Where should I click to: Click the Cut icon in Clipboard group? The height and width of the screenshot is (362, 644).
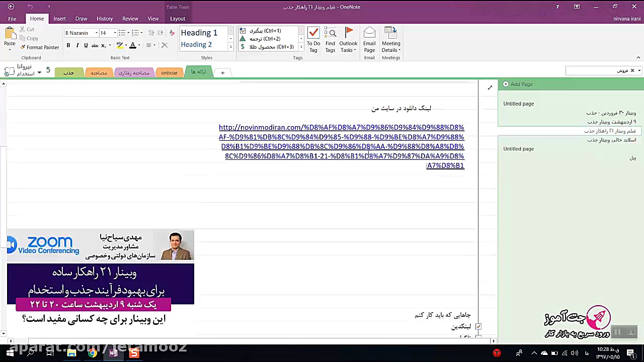click(22, 30)
